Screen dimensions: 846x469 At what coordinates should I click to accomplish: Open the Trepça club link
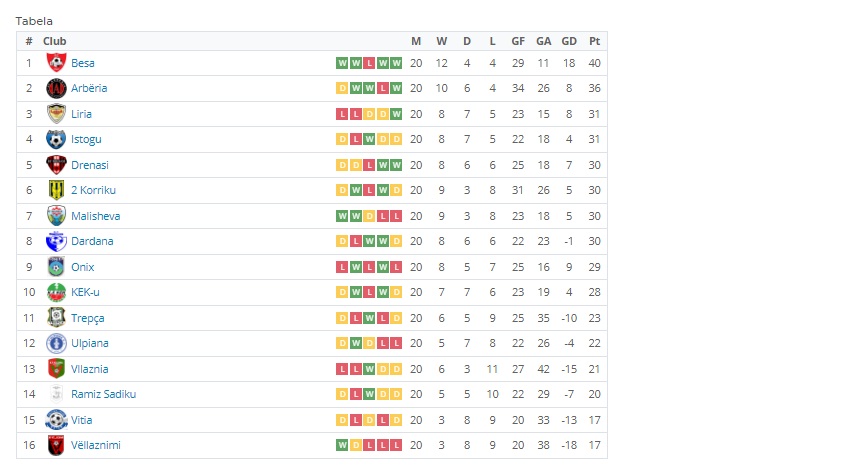point(87,318)
